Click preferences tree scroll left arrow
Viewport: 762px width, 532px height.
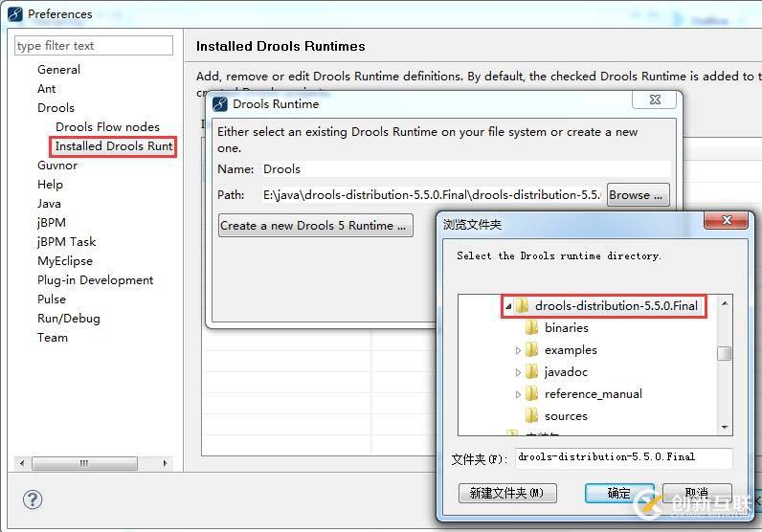pos(22,463)
